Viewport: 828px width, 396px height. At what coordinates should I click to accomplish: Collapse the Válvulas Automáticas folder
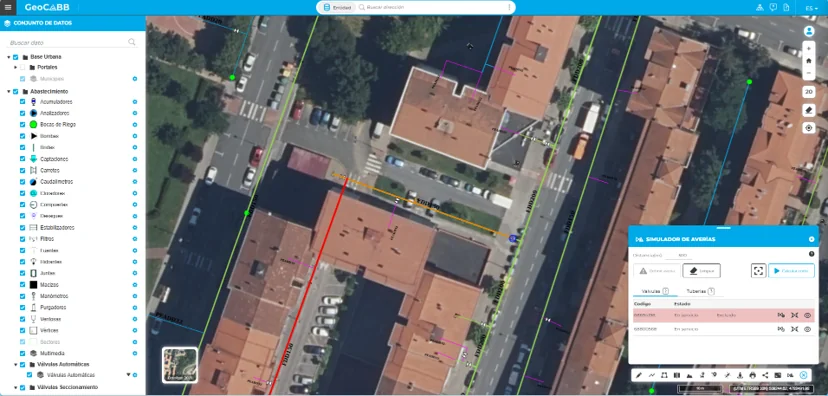[x=16, y=364]
